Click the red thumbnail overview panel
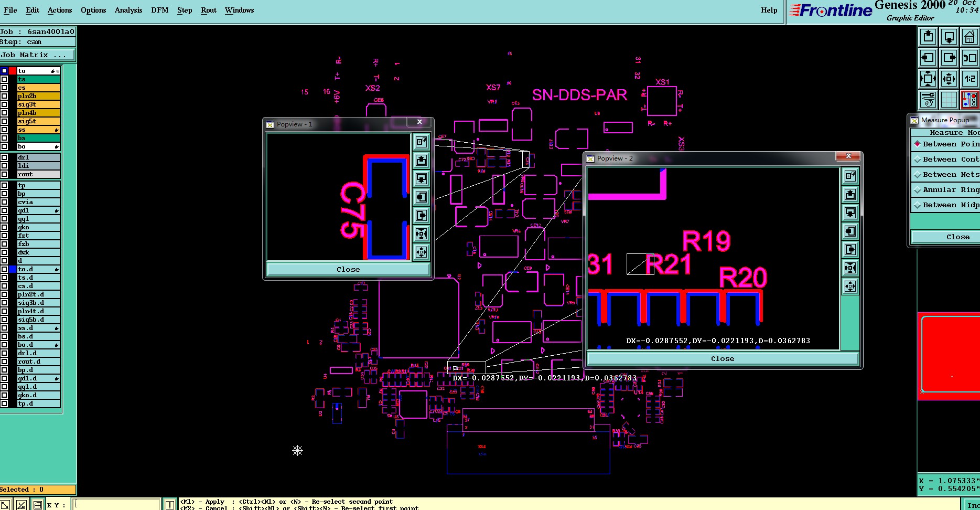The width and height of the screenshot is (980, 510). click(x=949, y=357)
